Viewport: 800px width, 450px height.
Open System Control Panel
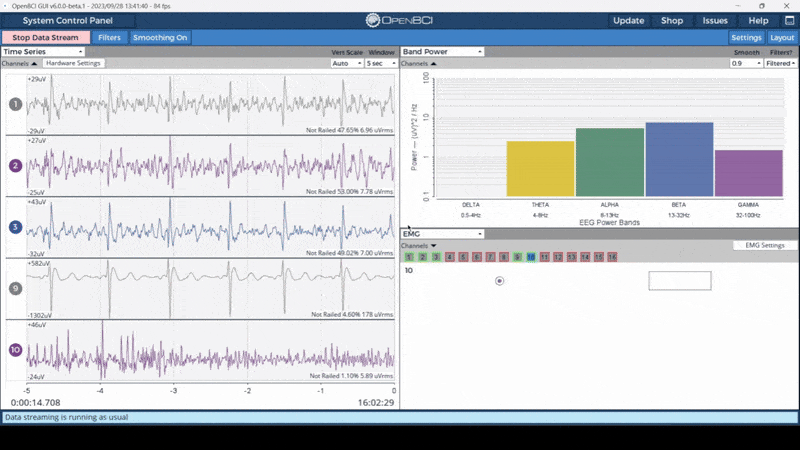click(x=67, y=20)
